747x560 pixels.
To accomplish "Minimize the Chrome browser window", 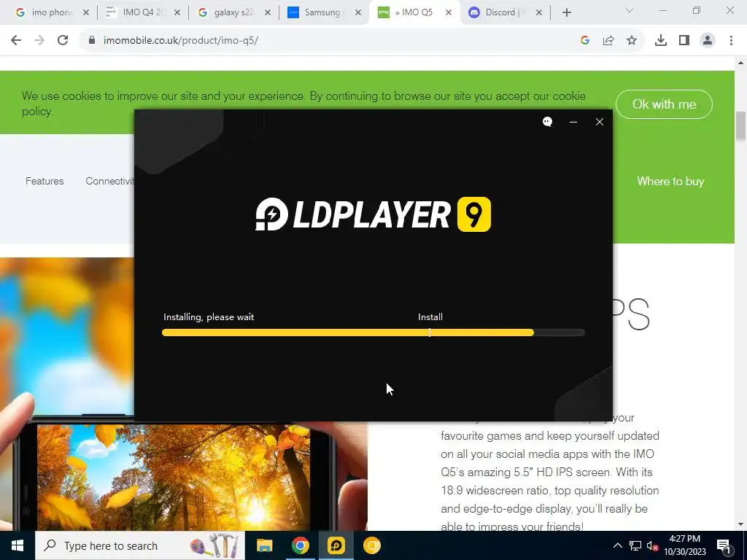I will [663, 10].
